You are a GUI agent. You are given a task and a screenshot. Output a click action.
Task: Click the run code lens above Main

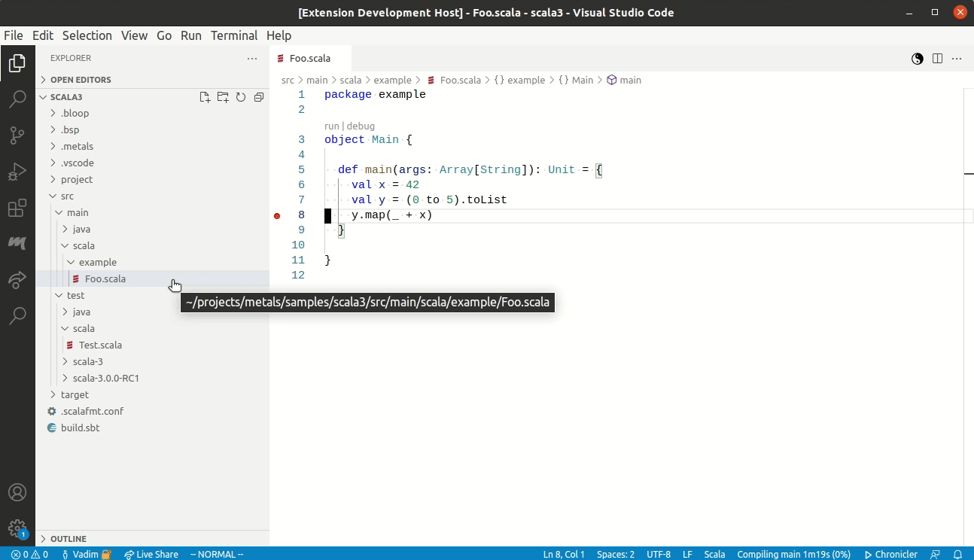332,126
